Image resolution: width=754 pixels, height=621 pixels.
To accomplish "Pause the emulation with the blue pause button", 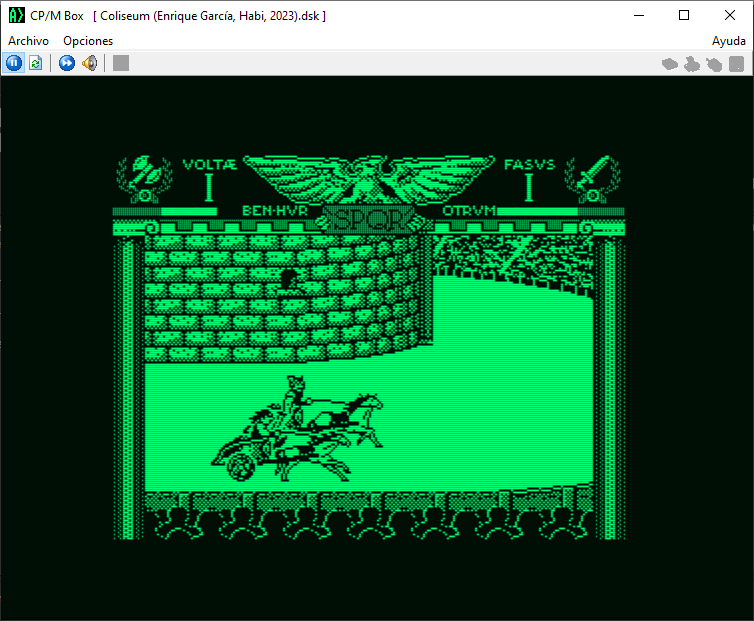I will click(x=14, y=63).
